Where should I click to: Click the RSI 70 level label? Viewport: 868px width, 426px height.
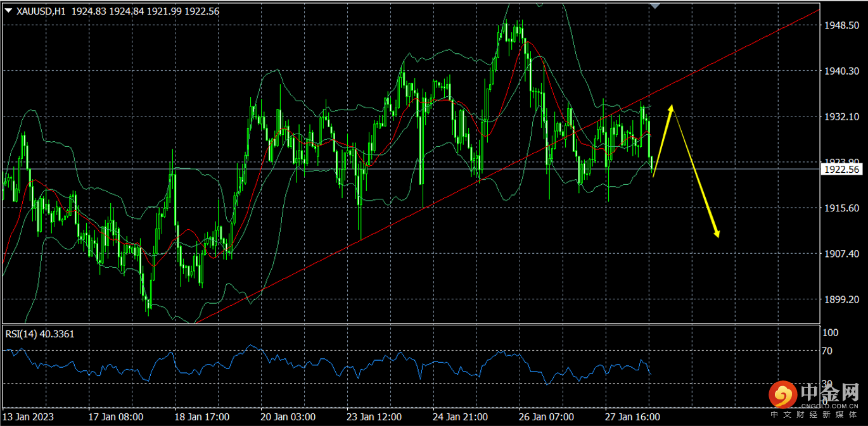click(x=827, y=351)
